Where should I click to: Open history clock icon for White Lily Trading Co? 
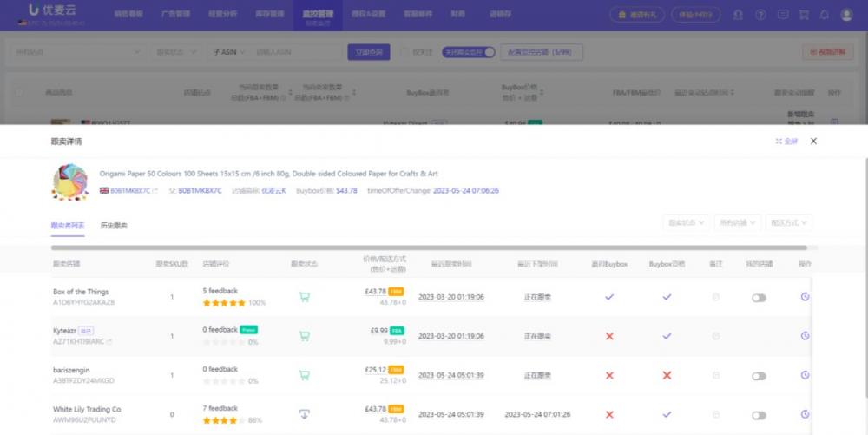(x=805, y=414)
